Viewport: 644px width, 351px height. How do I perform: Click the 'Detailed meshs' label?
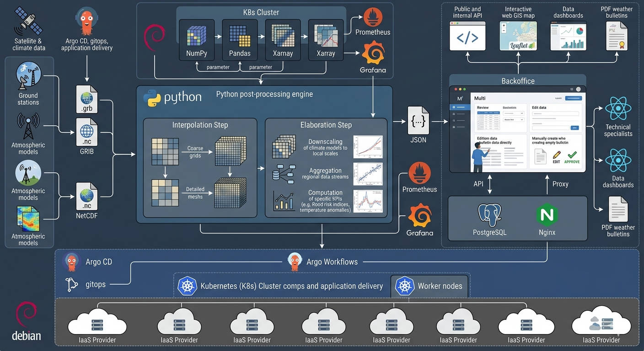pyautogui.click(x=195, y=193)
